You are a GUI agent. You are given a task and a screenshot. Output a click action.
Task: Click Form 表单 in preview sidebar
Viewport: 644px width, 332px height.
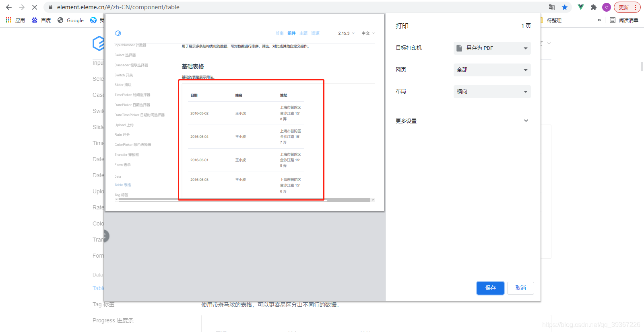click(122, 165)
